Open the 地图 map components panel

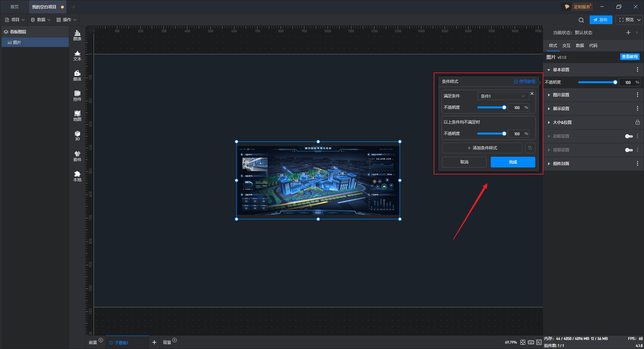pyautogui.click(x=77, y=116)
